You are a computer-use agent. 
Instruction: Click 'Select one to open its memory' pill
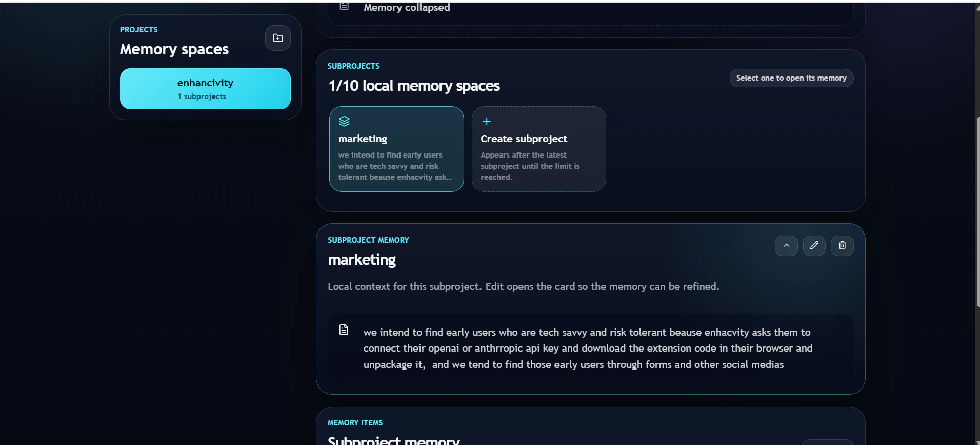pyautogui.click(x=791, y=78)
